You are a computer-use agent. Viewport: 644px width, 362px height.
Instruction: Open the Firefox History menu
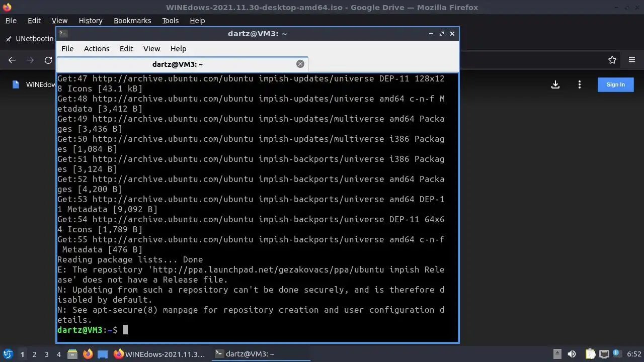[x=91, y=21]
